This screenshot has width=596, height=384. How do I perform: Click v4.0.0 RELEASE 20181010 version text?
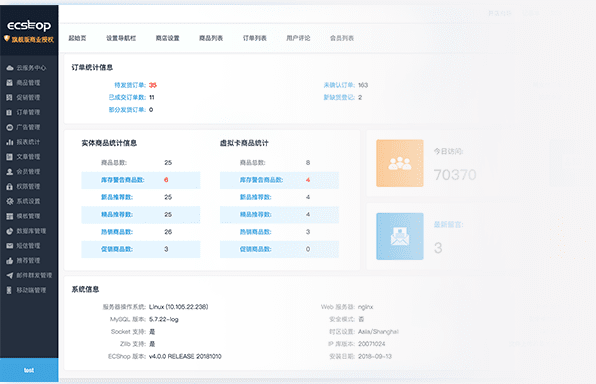(x=185, y=356)
